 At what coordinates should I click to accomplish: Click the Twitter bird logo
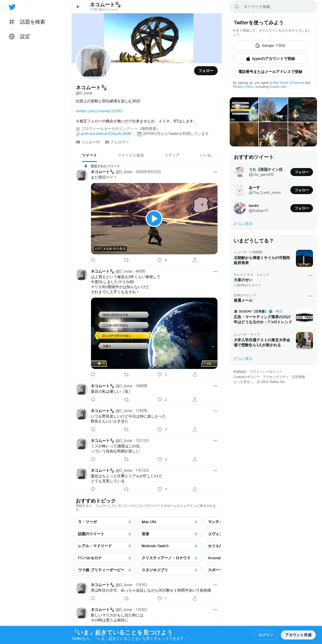click(x=12, y=7)
